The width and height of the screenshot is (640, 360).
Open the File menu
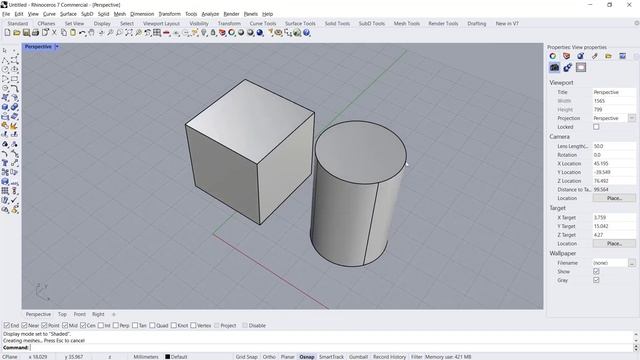(6, 14)
